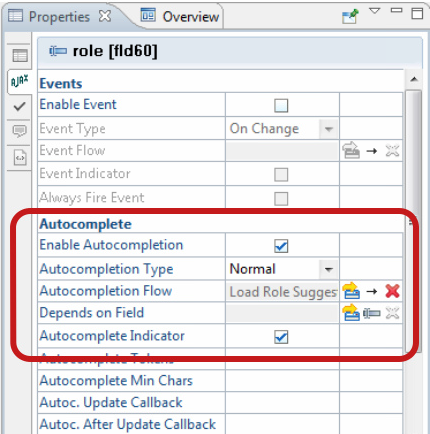430x434 pixels.
Task: Open the table properties side tab
Action: click(20, 55)
